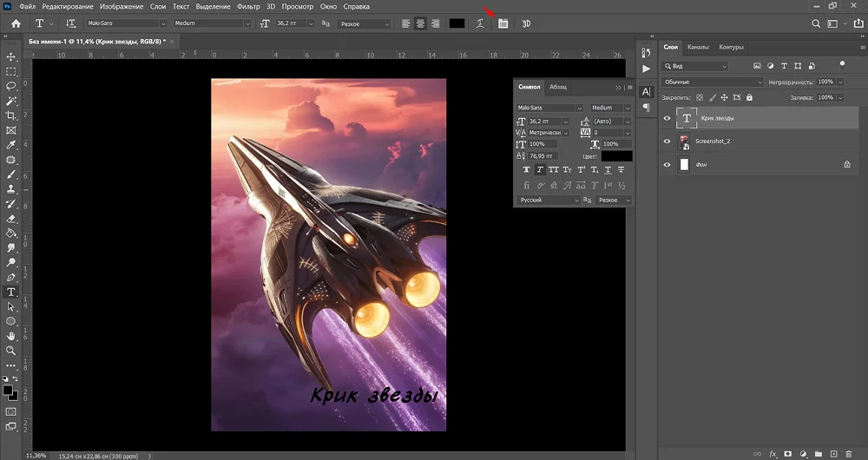The image size is (868, 460).
Task: Select the Crop tool
Action: pyautogui.click(x=11, y=115)
